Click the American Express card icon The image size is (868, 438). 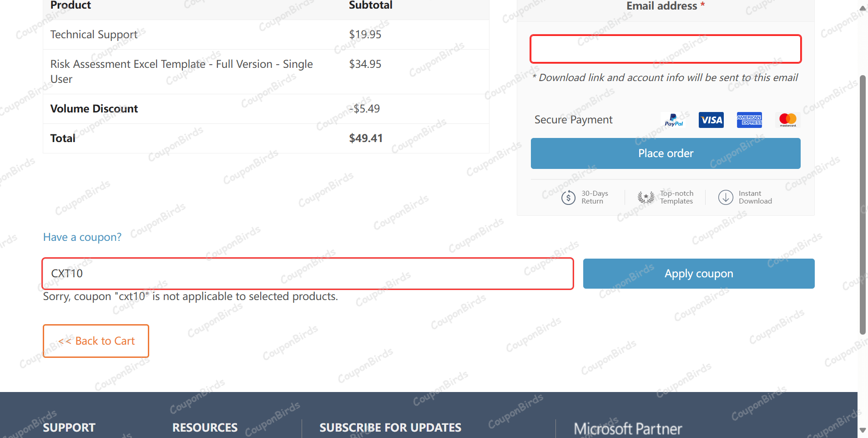(749, 120)
